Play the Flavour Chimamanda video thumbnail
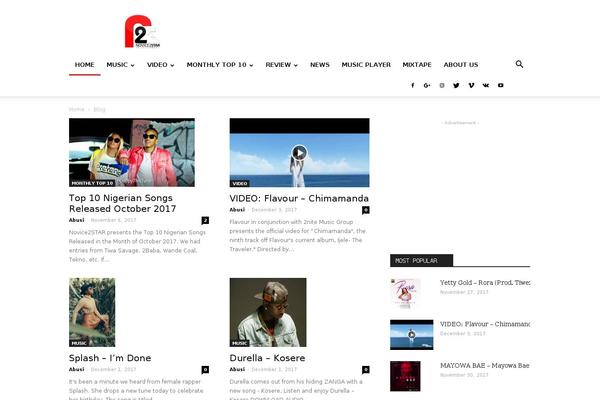The width and height of the screenshot is (600, 400). [299, 153]
